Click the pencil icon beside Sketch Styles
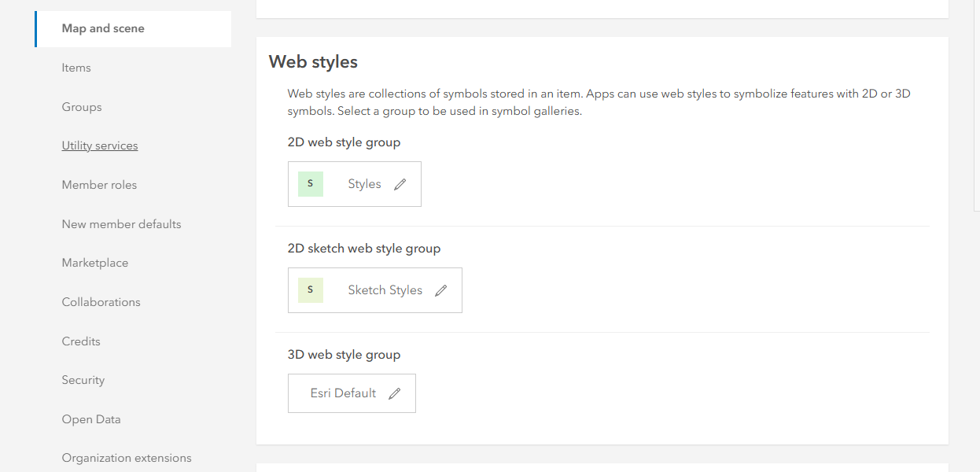980x472 pixels. click(x=441, y=290)
